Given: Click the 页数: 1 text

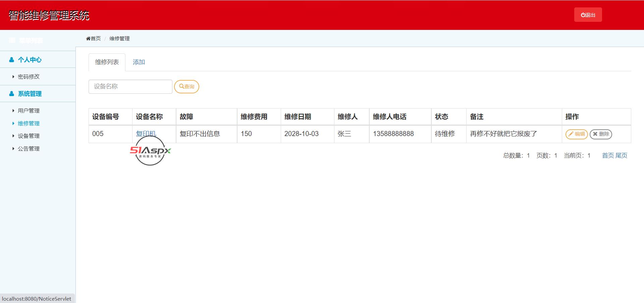Looking at the screenshot, I should pyautogui.click(x=547, y=156).
